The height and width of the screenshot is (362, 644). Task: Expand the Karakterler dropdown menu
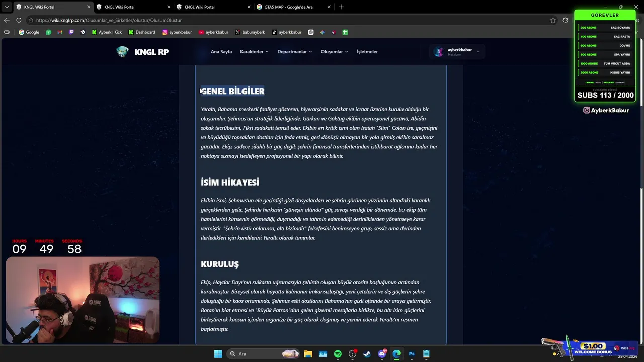(254, 52)
